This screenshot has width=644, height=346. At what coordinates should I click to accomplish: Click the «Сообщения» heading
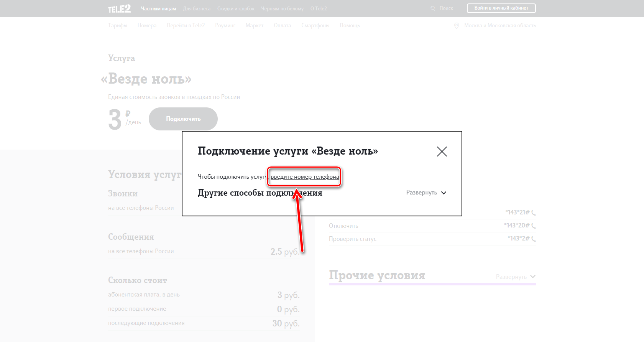131,237
